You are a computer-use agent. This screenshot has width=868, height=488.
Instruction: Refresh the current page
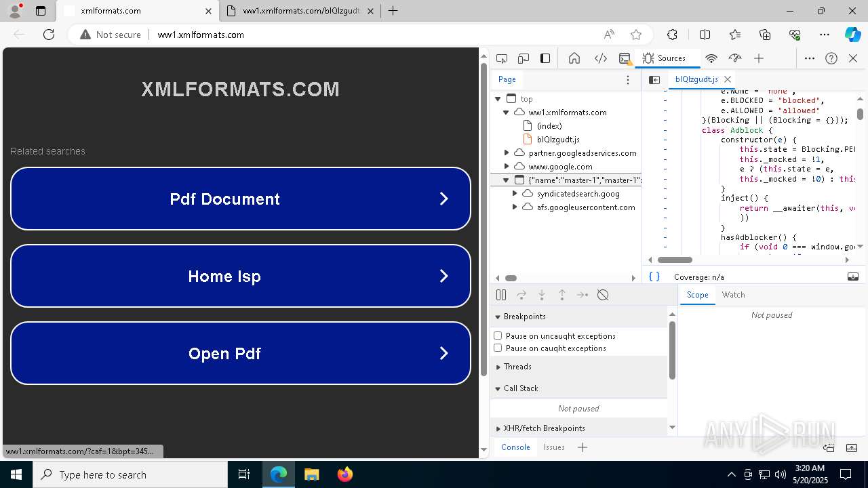click(49, 35)
